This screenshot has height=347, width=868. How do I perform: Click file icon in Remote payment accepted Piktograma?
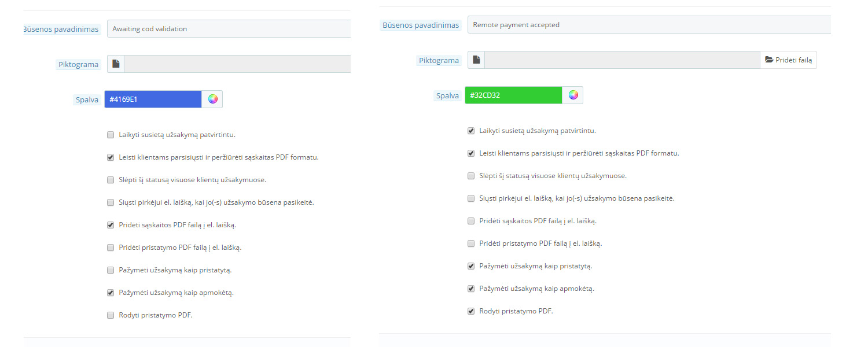[x=476, y=60]
